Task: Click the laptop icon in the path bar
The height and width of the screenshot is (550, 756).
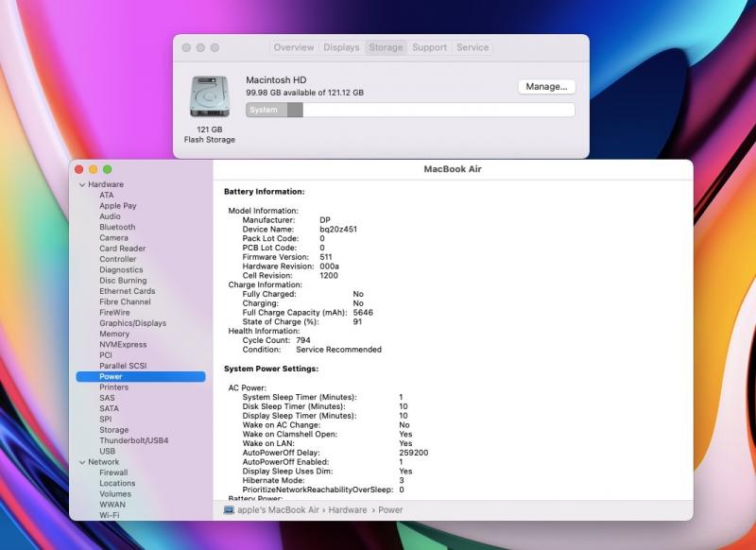Action: point(229,510)
